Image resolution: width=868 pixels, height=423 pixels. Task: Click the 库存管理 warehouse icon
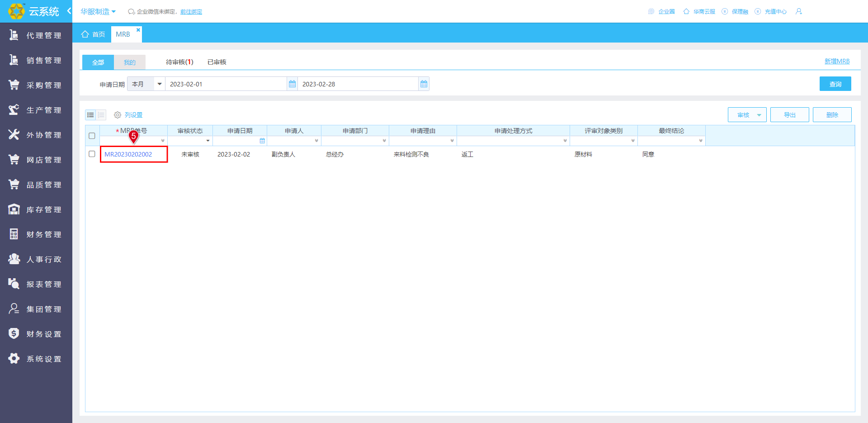14,209
